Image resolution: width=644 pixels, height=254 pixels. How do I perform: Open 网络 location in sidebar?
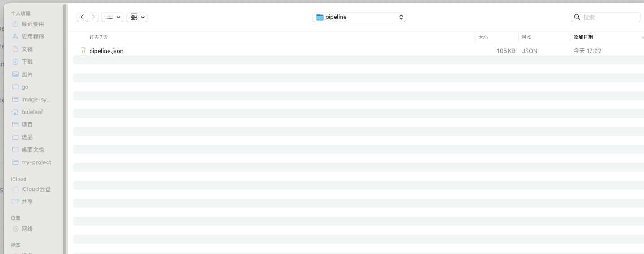(27, 229)
